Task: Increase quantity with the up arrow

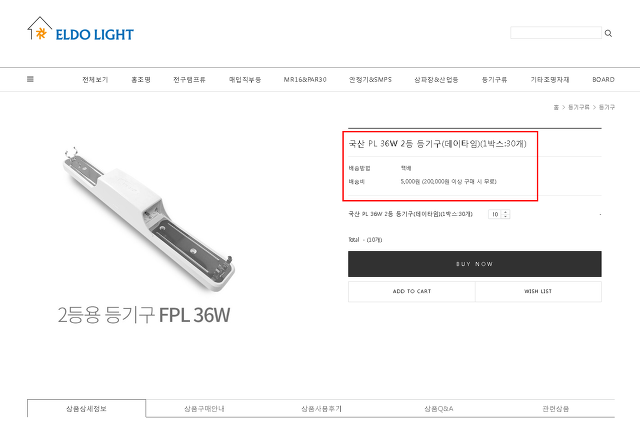Action: point(506,212)
